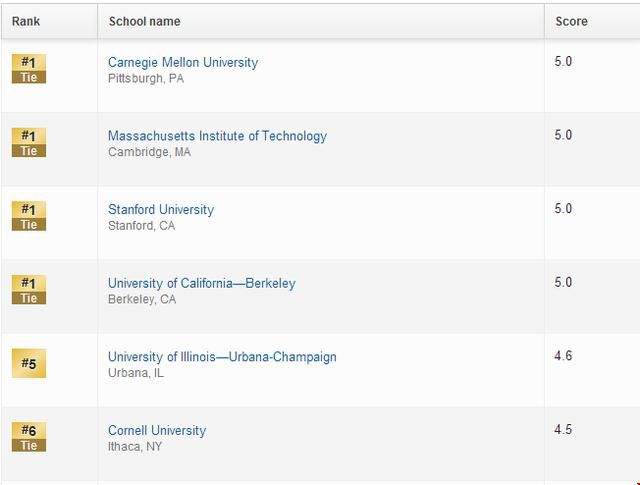The image size is (640, 485).
Task: Sort by the School name column header
Action: click(x=144, y=21)
